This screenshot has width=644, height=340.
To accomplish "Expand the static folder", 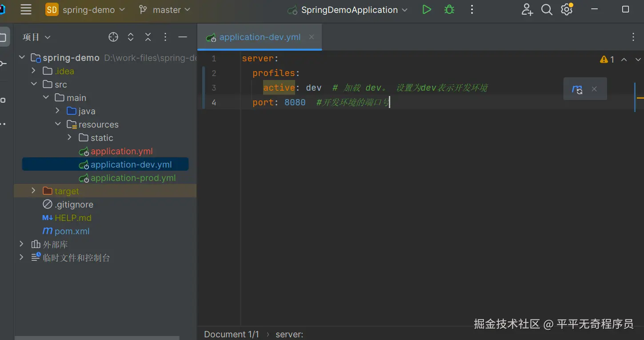I will coord(70,137).
